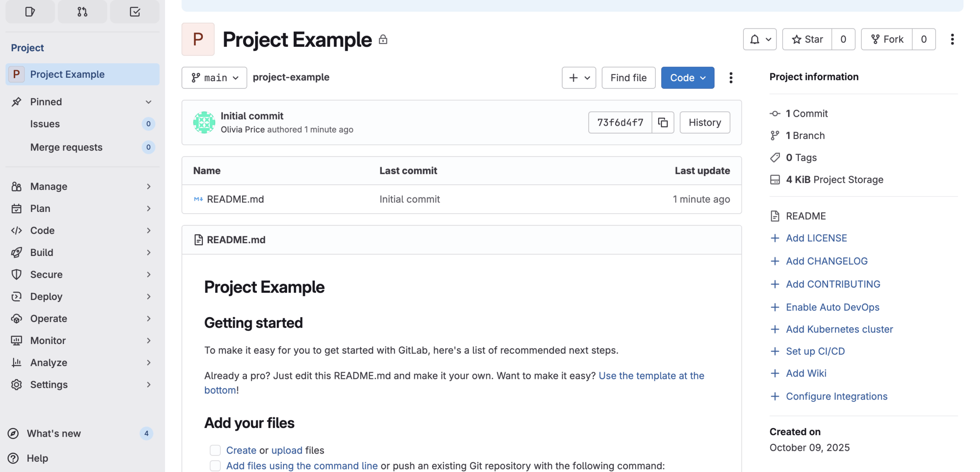
Task: Open the issues icon in top bar
Action: click(30, 11)
